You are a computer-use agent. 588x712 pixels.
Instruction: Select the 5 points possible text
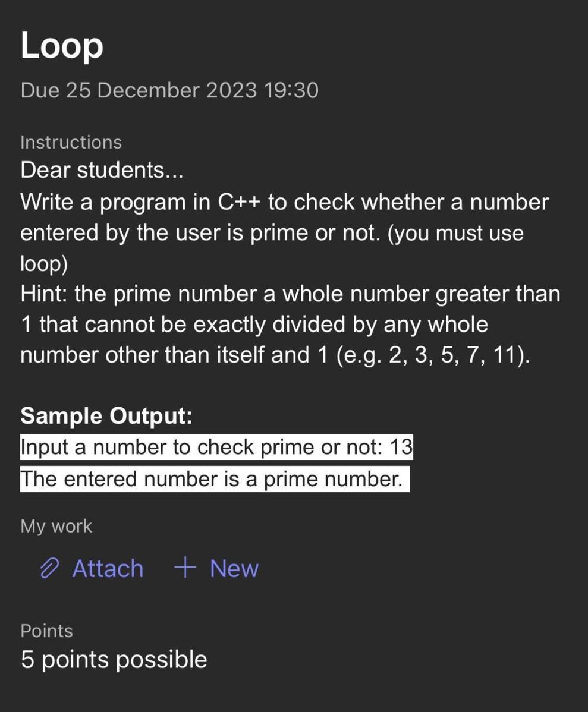114,659
